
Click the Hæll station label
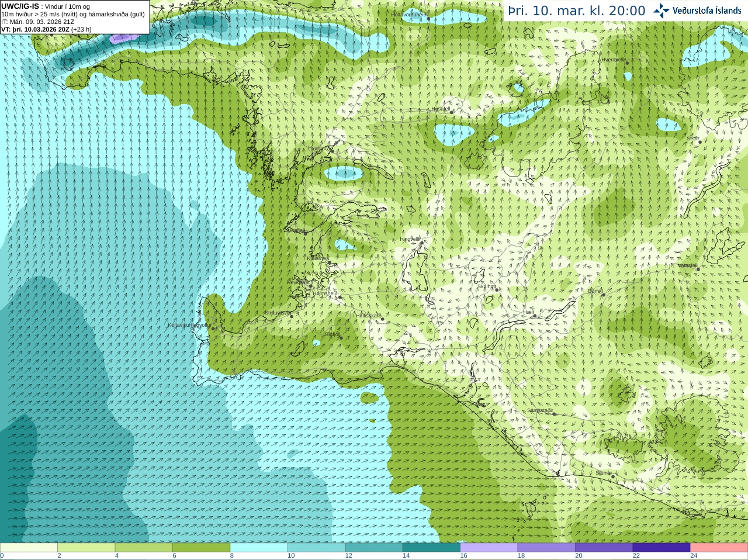click(x=529, y=312)
